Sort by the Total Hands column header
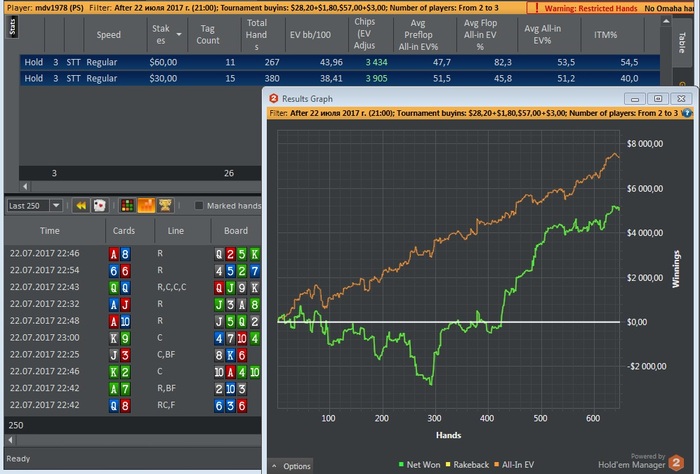700x474 pixels. 256,34
